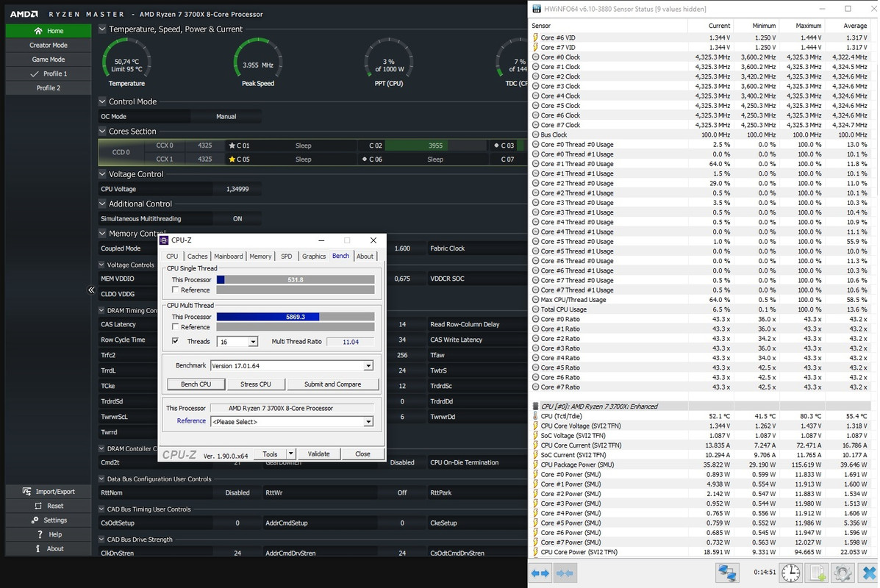This screenshot has width=880, height=588.
Task: Click the Stress CPU button
Action: pos(255,384)
